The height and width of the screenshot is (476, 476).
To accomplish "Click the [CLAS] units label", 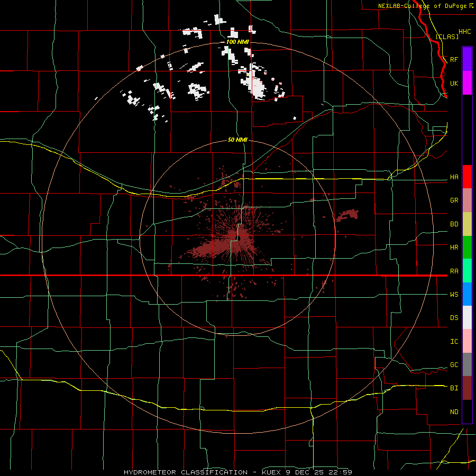I will pyautogui.click(x=447, y=36).
